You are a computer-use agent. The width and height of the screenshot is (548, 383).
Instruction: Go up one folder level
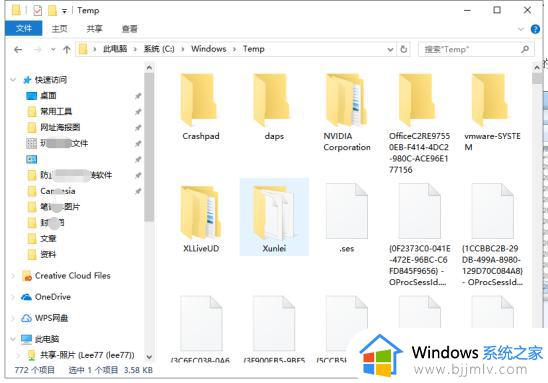(x=67, y=50)
